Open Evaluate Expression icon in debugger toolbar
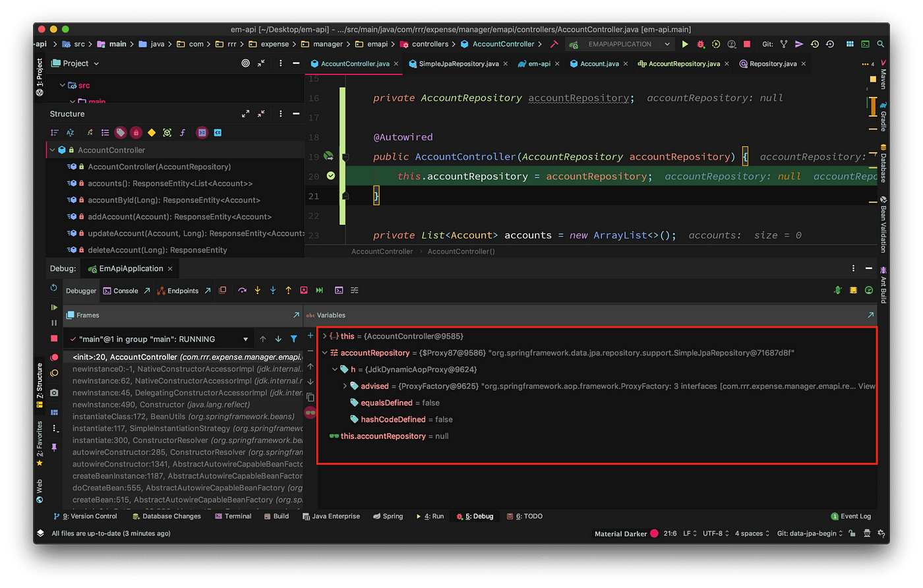The image size is (923, 588). click(339, 290)
